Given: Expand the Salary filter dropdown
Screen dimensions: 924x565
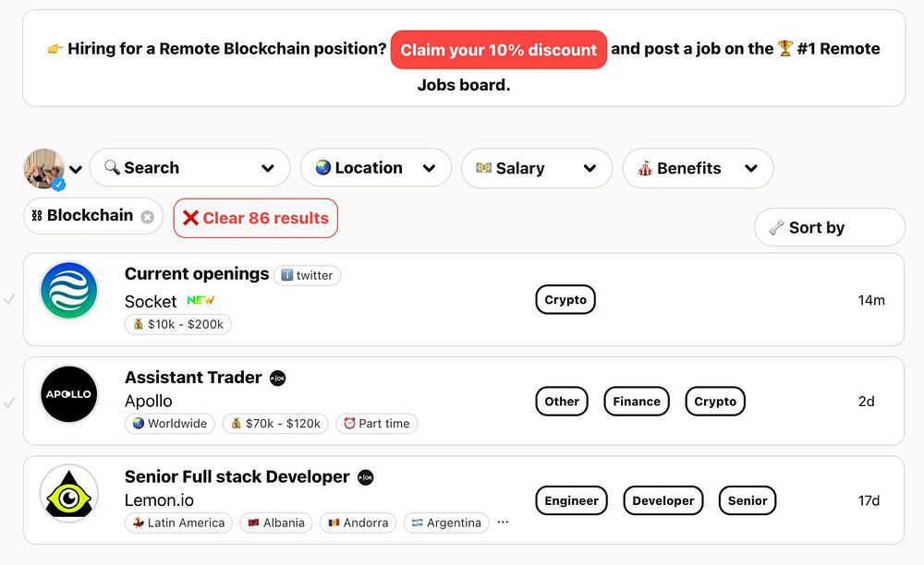Looking at the screenshot, I should tap(536, 168).
